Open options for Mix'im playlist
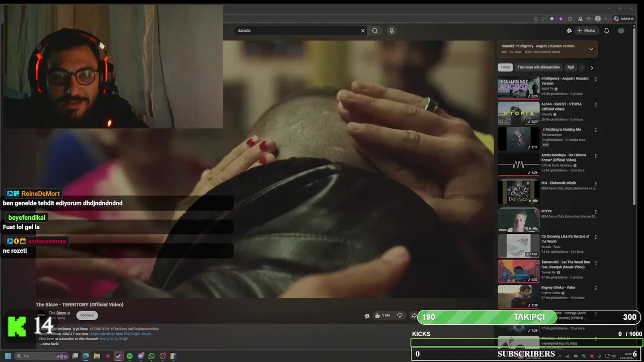644x362 pixels. click(596, 212)
